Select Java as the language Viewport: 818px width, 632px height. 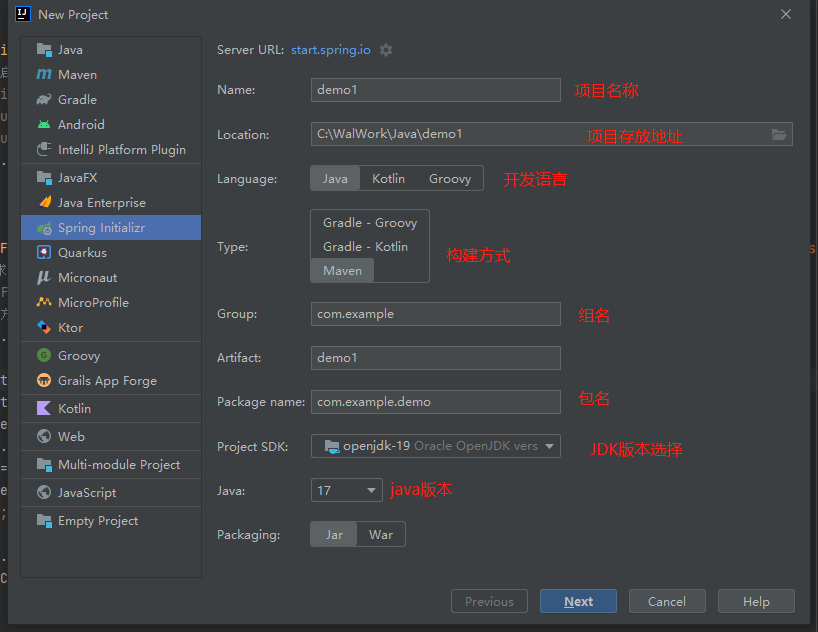(x=335, y=178)
